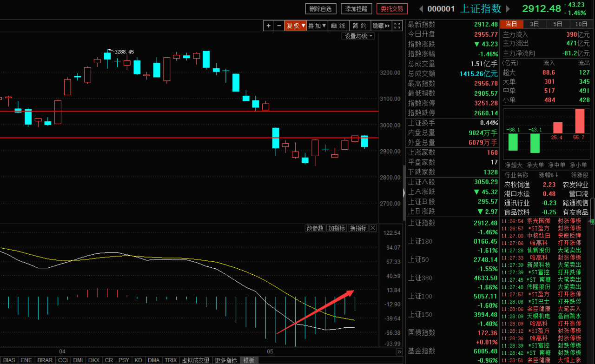The image size is (595, 364).
Task: Select 5日 fund flow tab
Action: click(x=558, y=24)
